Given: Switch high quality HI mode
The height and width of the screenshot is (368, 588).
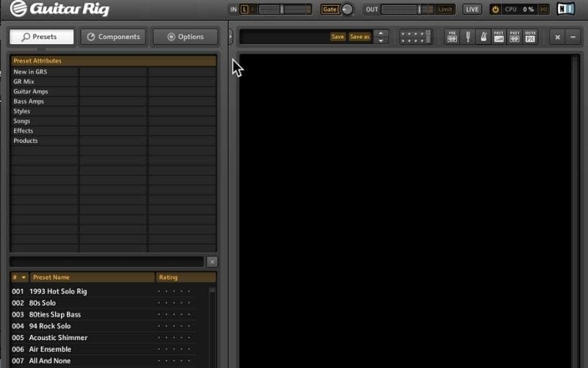Looking at the screenshot, I should pos(544,10).
